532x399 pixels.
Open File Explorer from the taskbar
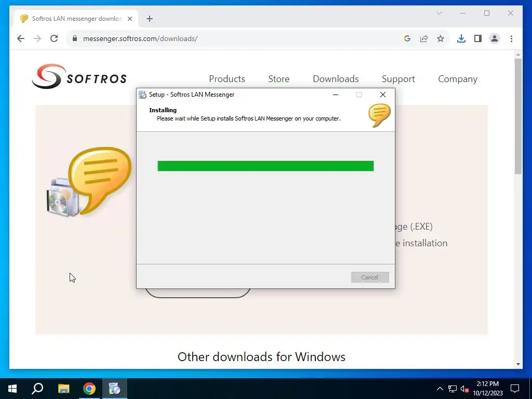63,389
